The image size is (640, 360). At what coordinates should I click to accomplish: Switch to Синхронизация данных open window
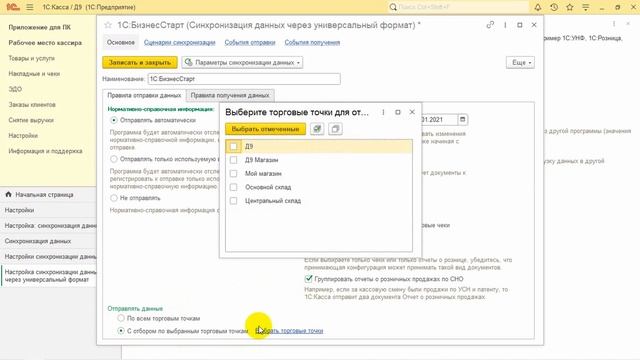coord(48,241)
